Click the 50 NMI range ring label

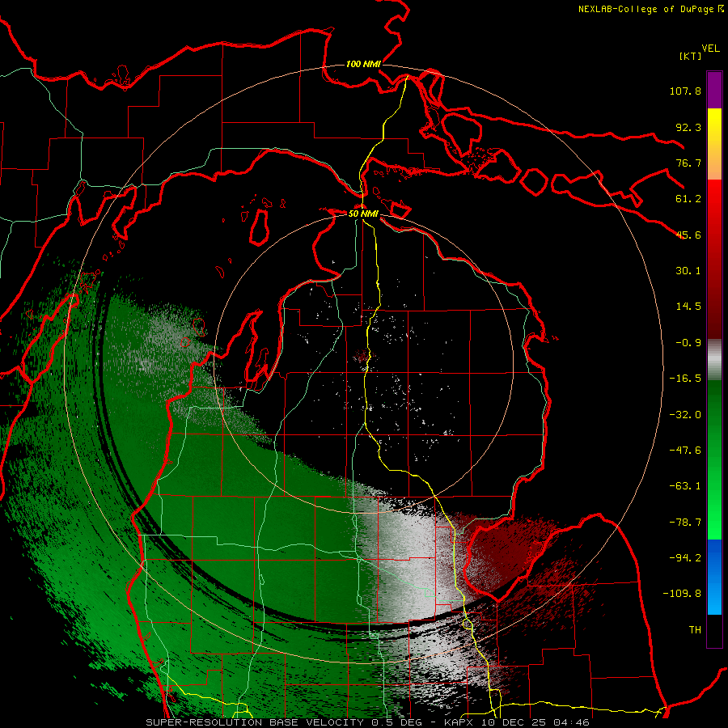[x=363, y=214]
